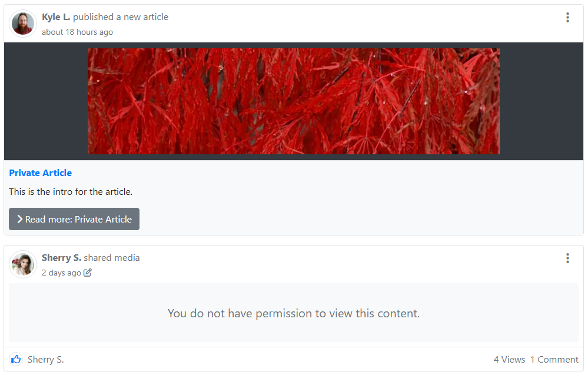Click the 'published a new article' text
The height and width of the screenshot is (375, 588).
[121, 17]
